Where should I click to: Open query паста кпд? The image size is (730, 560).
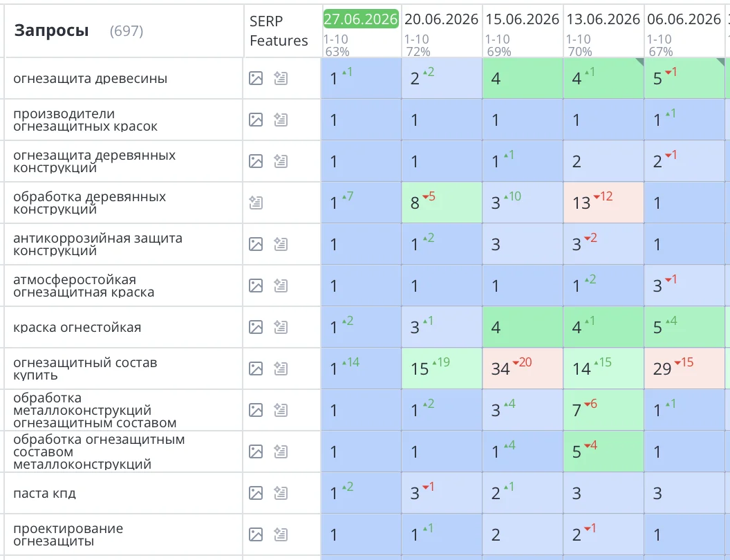(x=44, y=493)
